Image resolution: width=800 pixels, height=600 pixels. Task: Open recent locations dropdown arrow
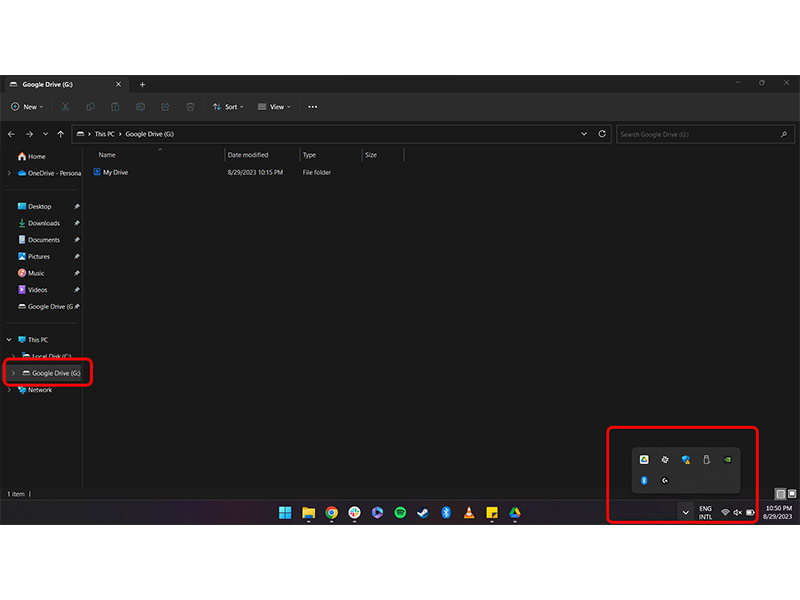[x=45, y=134]
